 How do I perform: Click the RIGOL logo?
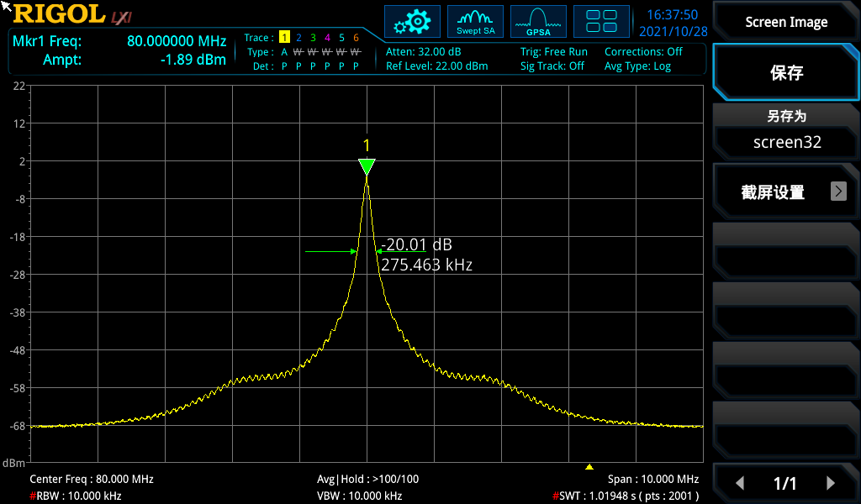tap(59, 14)
